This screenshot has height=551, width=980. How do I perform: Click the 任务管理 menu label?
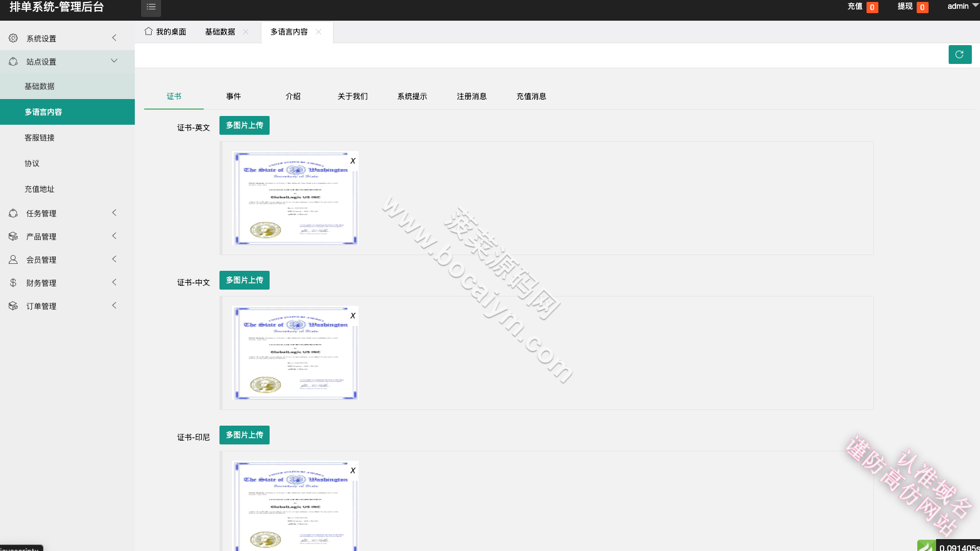[x=41, y=214]
